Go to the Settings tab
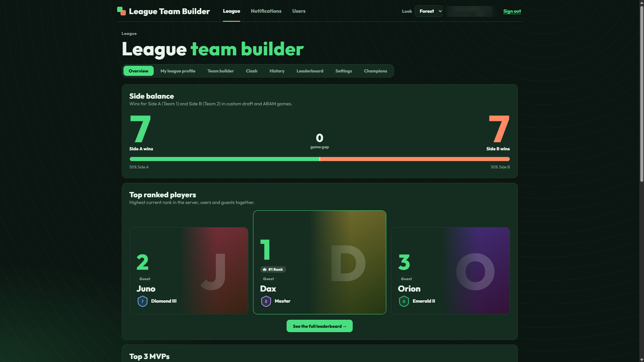This screenshot has width=644, height=362. click(344, 71)
